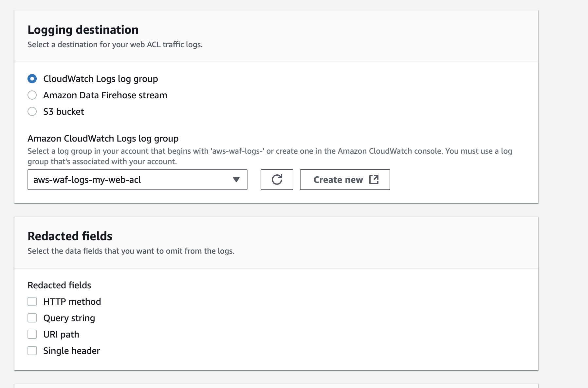The height and width of the screenshot is (388, 588).
Task: Check the URI path checkbox
Action: pyautogui.click(x=32, y=334)
